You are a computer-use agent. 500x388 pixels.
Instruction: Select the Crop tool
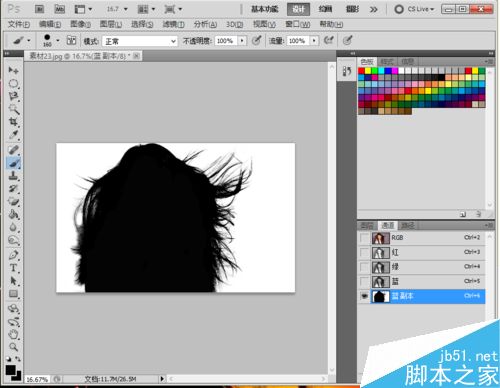(x=13, y=122)
